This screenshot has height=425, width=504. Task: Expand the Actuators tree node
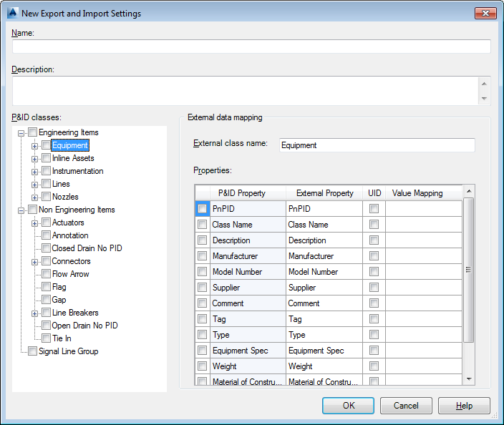(x=34, y=223)
